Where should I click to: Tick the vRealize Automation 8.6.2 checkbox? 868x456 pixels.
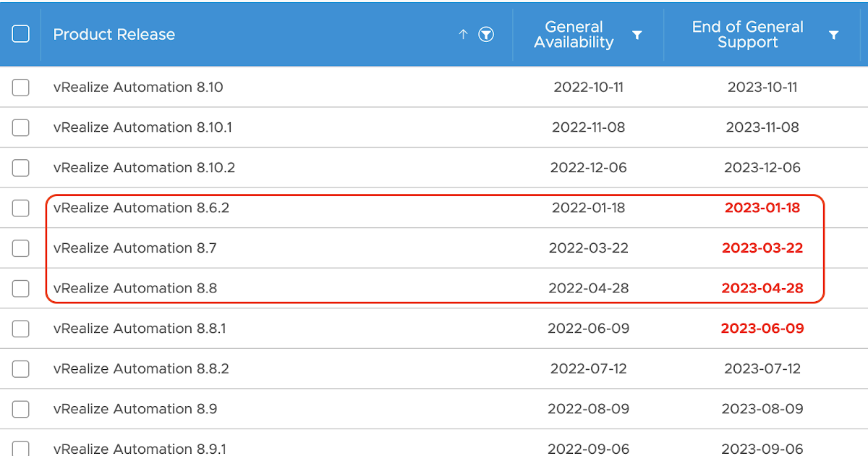click(x=21, y=208)
